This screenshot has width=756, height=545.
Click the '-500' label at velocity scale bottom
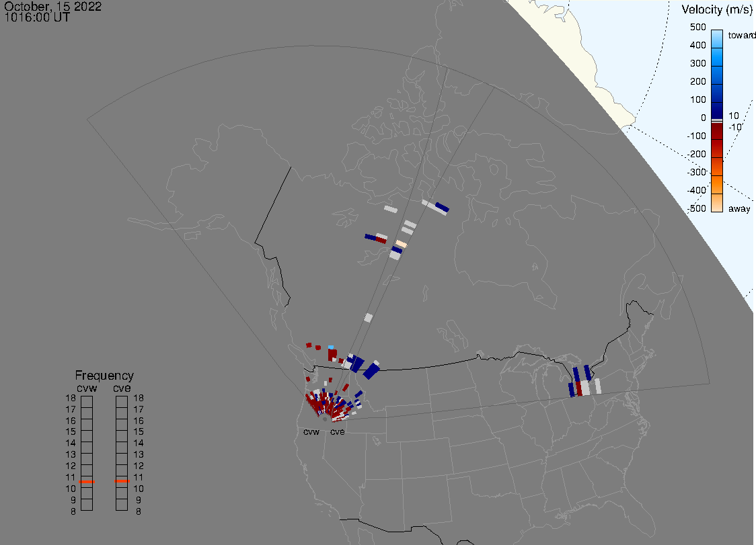(x=696, y=209)
